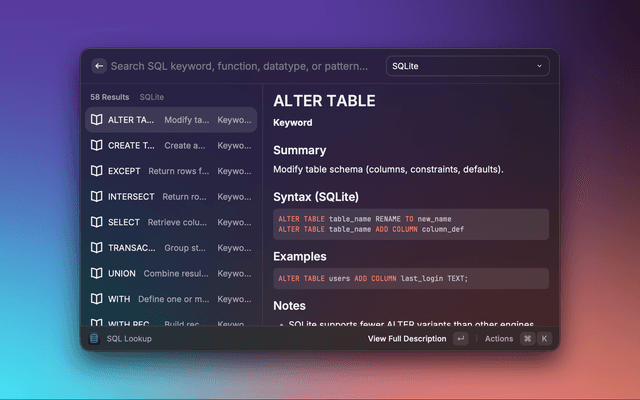Select the WITH RECURSIVE result row
Viewport: 640px width, 400px height.
(x=170, y=322)
